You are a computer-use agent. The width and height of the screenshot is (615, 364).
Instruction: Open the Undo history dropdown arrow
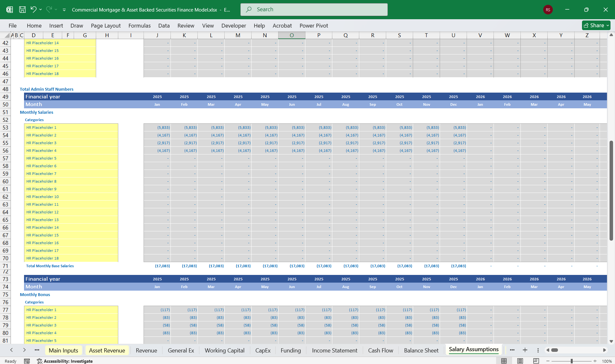pos(41,10)
